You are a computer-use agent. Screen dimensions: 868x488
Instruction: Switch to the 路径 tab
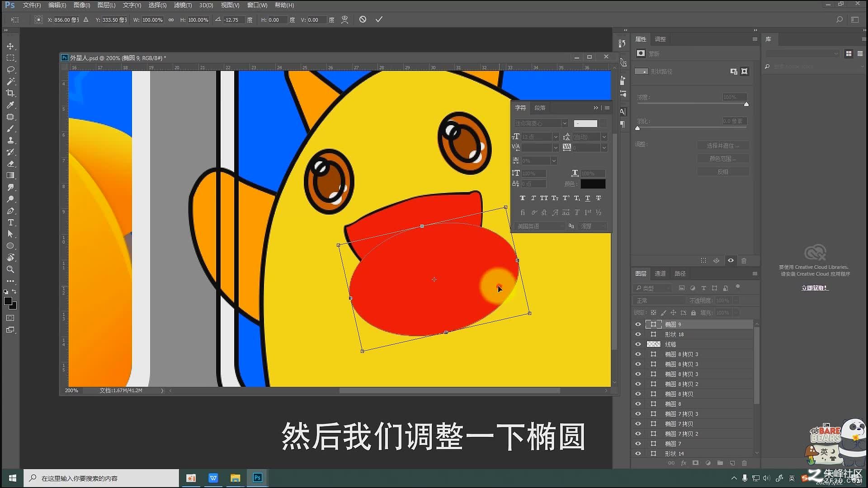point(680,274)
